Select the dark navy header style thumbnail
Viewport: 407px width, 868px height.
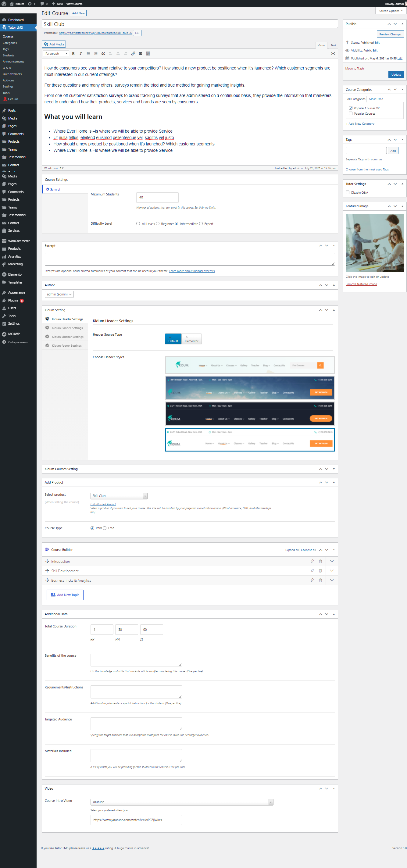249,414
